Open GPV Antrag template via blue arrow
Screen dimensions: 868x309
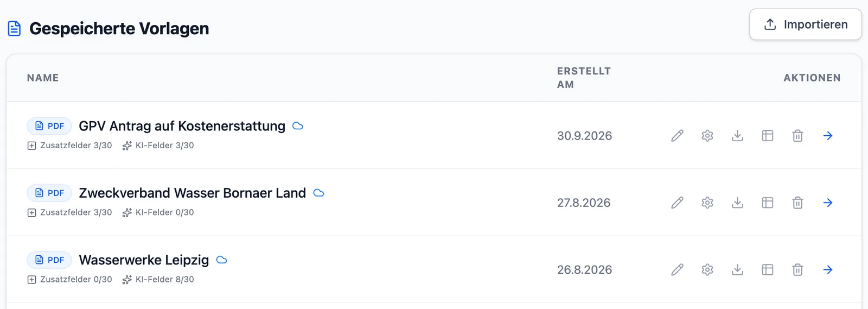828,136
